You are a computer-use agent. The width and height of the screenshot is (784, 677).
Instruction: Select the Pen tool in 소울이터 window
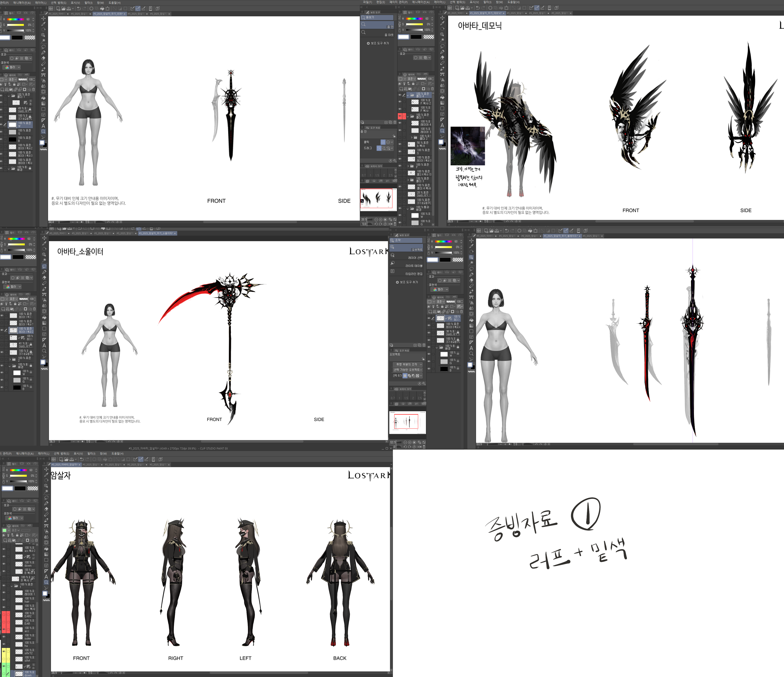click(44, 272)
